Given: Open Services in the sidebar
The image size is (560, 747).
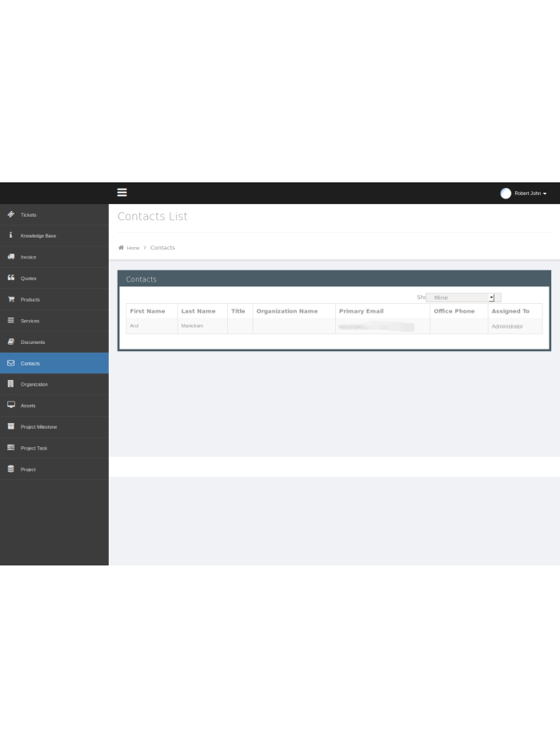Looking at the screenshot, I should (x=30, y=321).
